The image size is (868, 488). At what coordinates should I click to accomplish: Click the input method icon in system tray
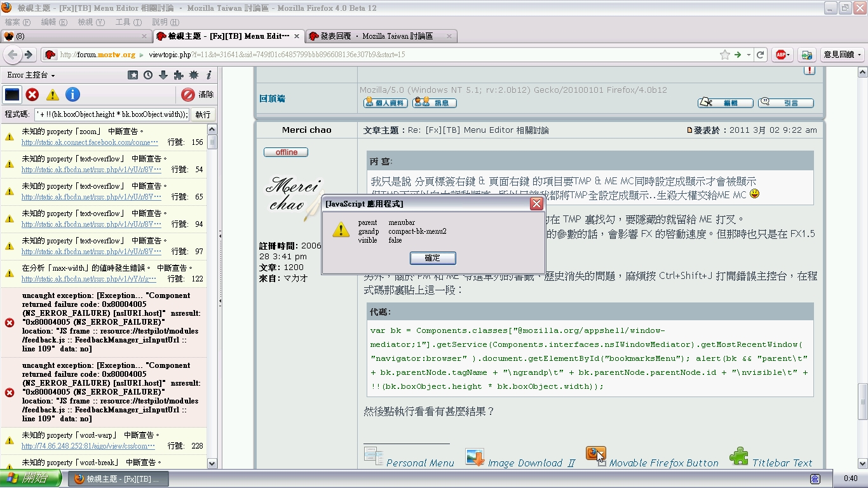pyautogui.click(x=815, y=478)
